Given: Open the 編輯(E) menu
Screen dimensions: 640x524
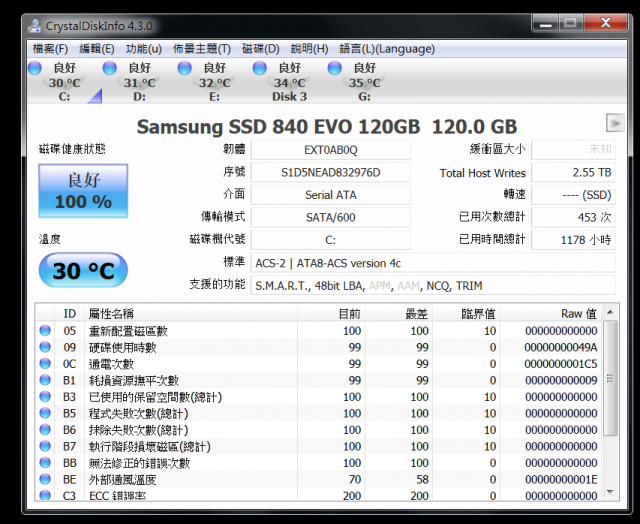Looking at the screenshot, I should tap(97, 49).
